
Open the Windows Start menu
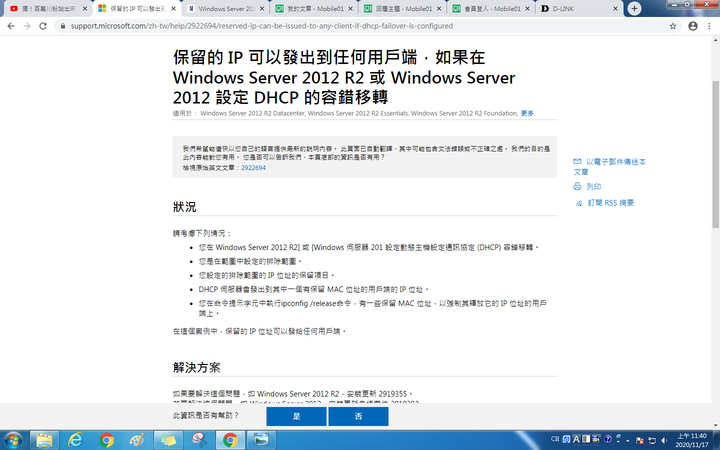13,440
